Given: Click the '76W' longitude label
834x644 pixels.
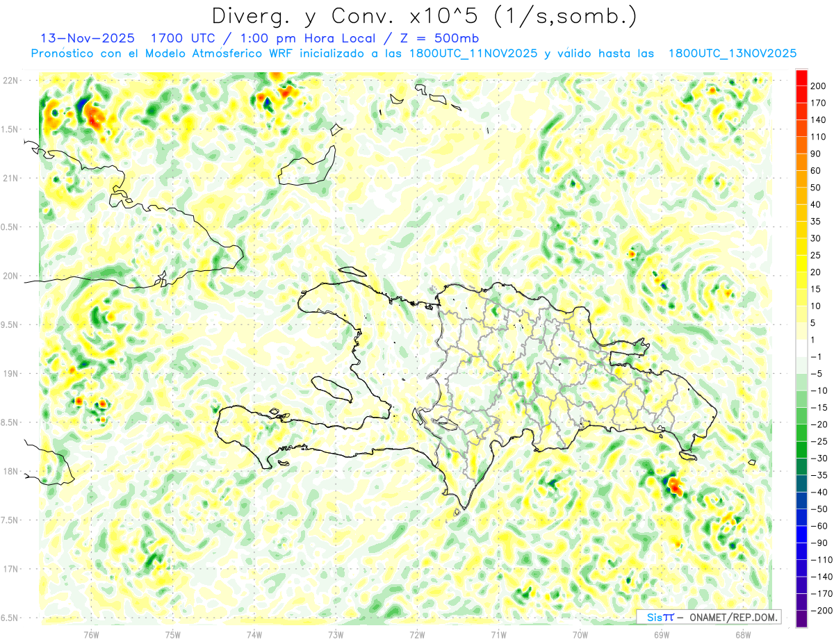Looking at the screenshot, I should [x=91, y=635].
